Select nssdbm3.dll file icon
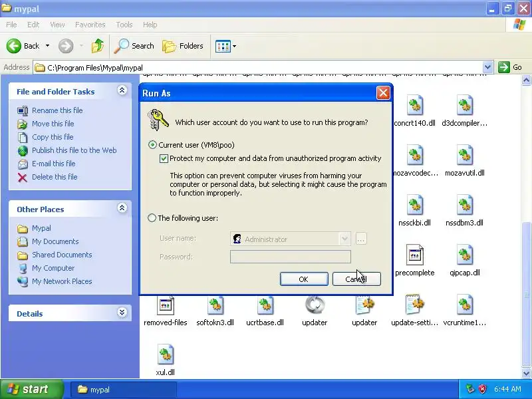Image resolution: width=532 pixels, height=399 pixels. 464,205
